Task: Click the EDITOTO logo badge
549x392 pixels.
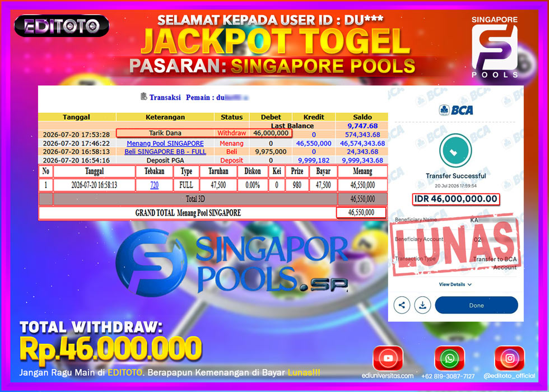Action: pyautogui.click(x=62, y=26)
